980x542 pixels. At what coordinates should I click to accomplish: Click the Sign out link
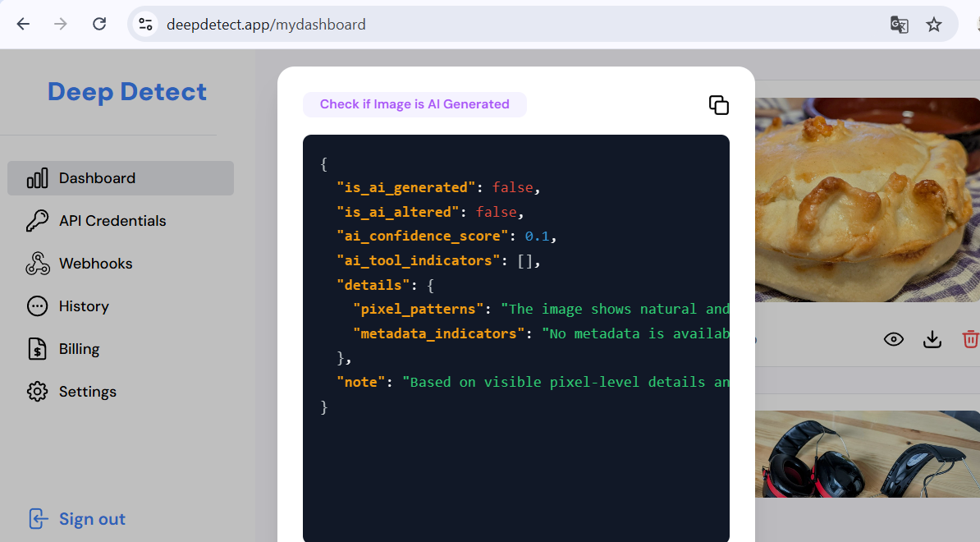(92, 519)
